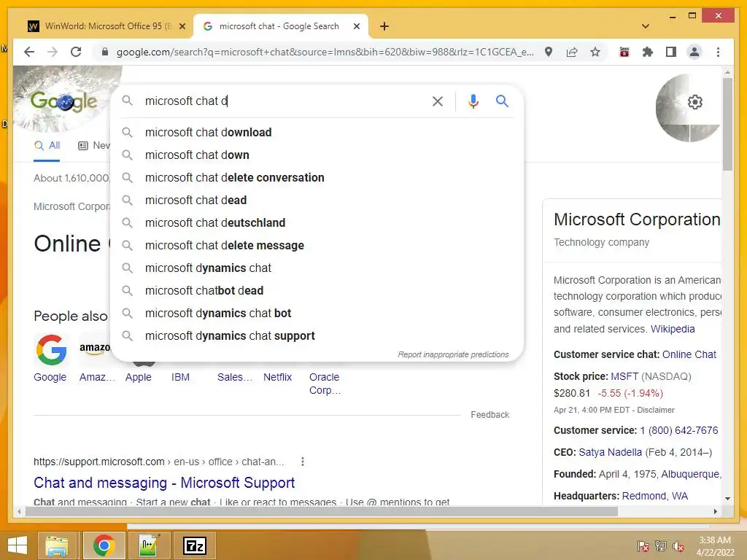747x560 pixels.
Task: Open the Redmond, WA link
Action: [654, 496]
